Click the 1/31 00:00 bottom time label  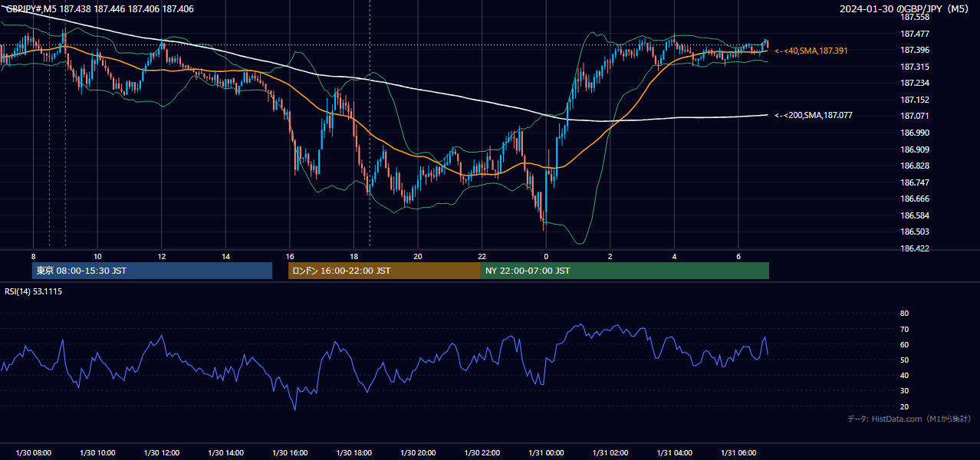pyautogui.click(x=546, y=453)
